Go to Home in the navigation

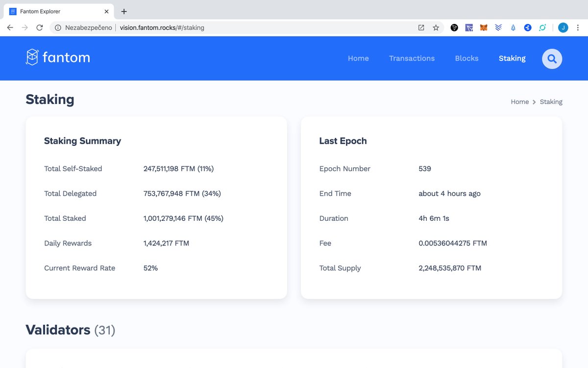(358, 58)
